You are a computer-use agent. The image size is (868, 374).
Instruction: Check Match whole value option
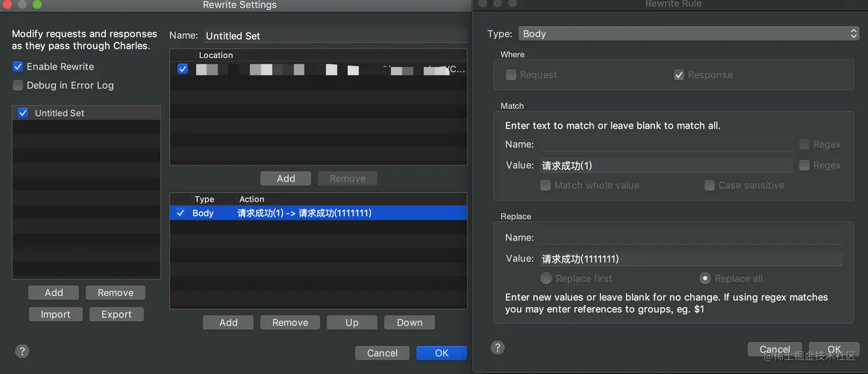coord(545,185)
